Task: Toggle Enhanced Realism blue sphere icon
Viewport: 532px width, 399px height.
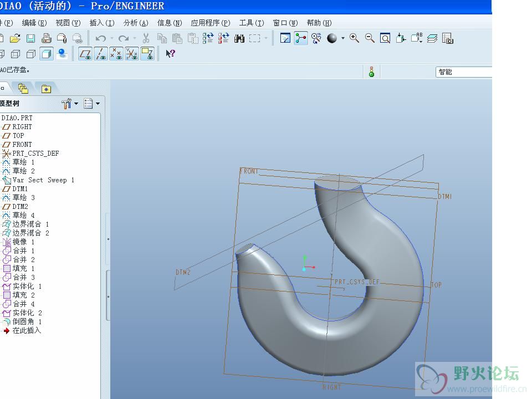Action: (x=62, y=54)
